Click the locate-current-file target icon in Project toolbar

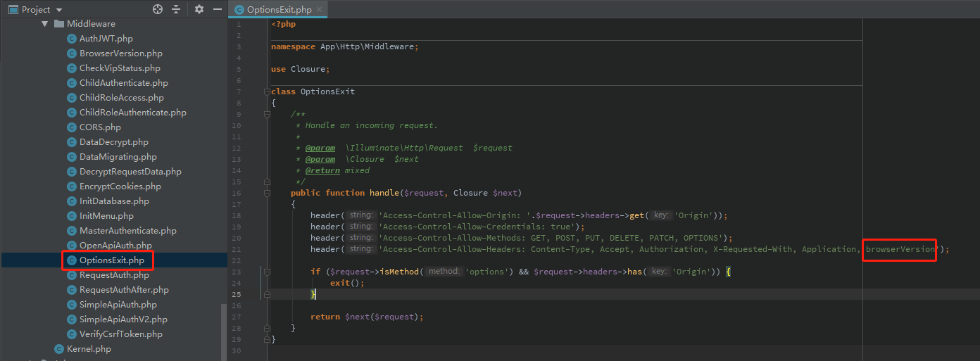(x=158, y=9)
